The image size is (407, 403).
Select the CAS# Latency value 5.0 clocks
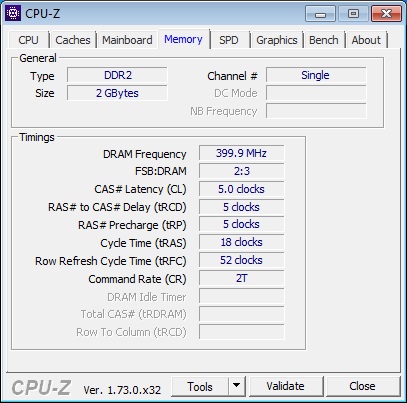[x=241, y=189]
